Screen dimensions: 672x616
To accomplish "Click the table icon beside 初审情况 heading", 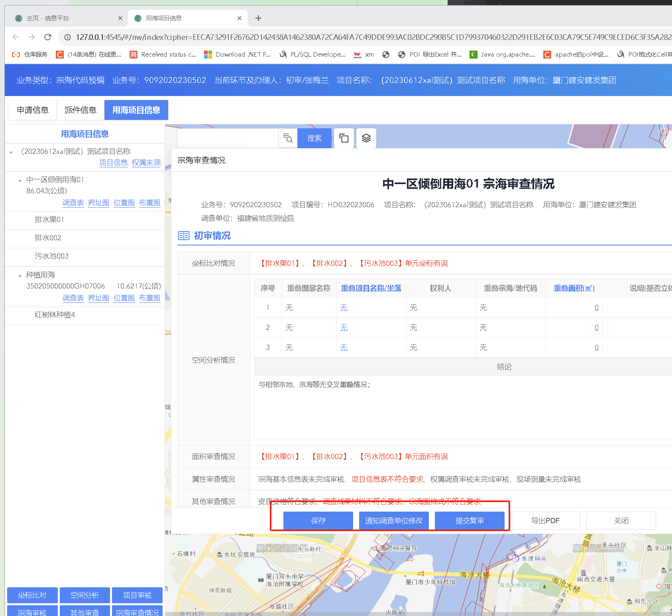I will coord(184,235).
